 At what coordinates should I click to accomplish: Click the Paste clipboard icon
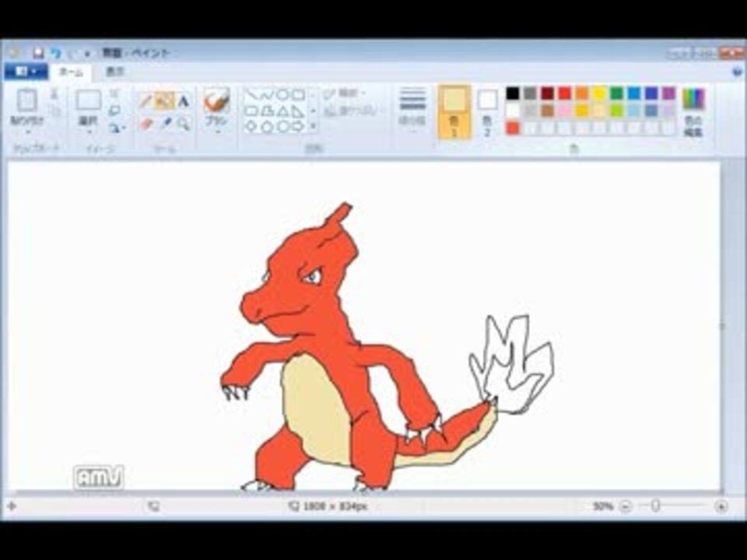point(27,100)
